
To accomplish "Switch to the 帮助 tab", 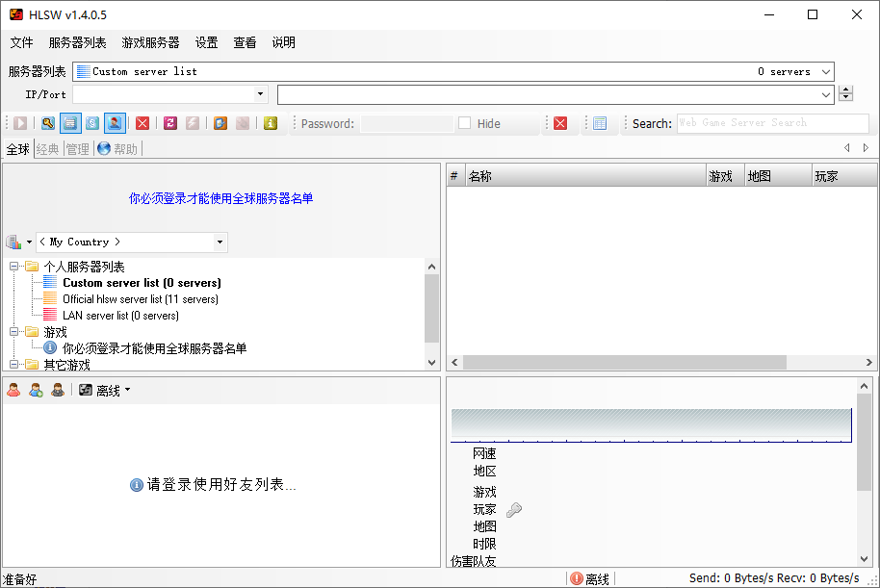I will 117,148.
